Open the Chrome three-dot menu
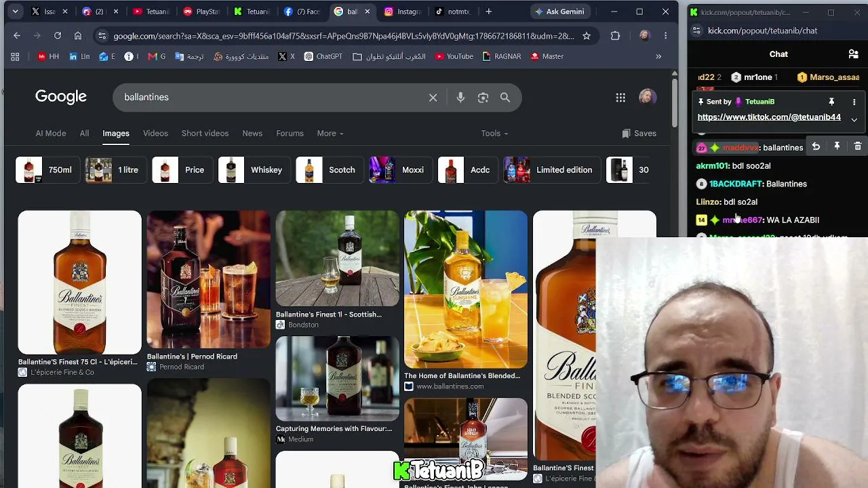 coord(665,35)
